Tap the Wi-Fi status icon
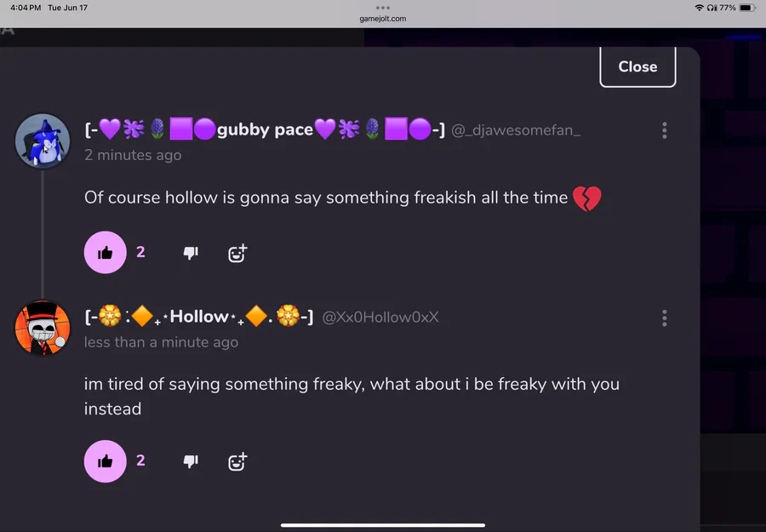Screen dimensions: 766x532 point(699,8)
